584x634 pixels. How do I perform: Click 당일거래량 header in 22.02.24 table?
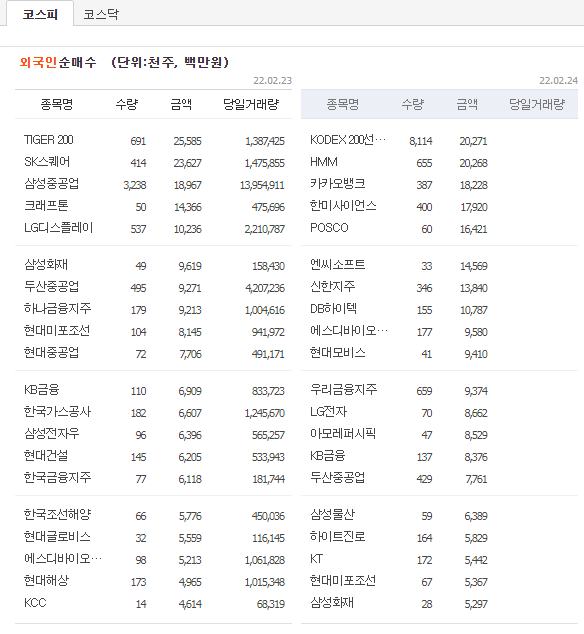click(537, 104)
